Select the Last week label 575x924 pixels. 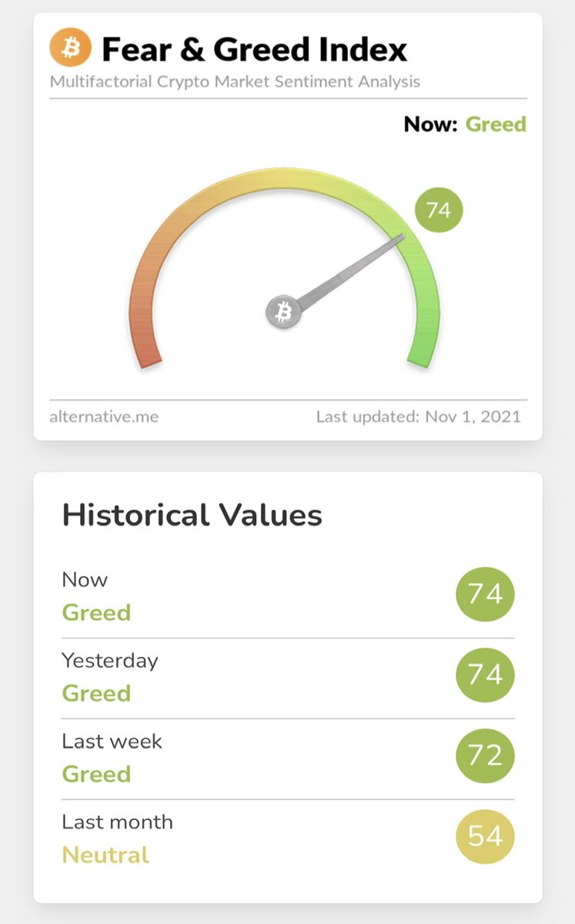tap(112, 742)
